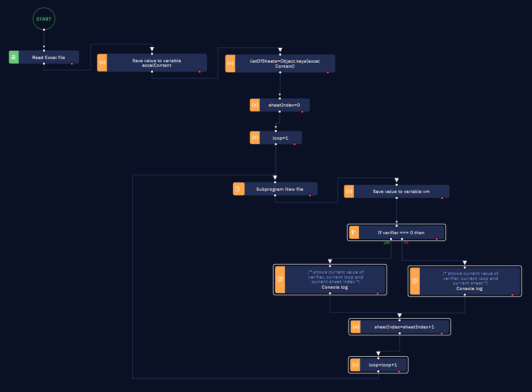Click the 'no' output port of the If node

(x=402, y=239)
